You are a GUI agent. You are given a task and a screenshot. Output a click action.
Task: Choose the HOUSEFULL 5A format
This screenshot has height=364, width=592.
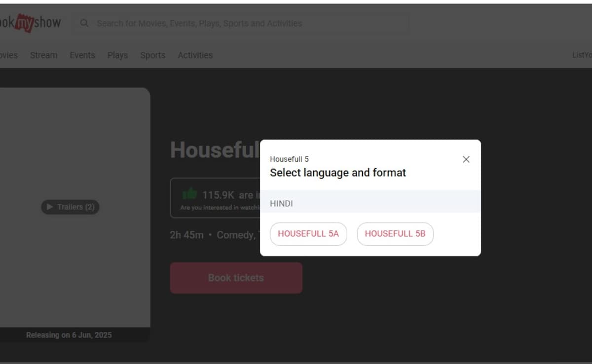pyautogui.click(x=308, y=234)
